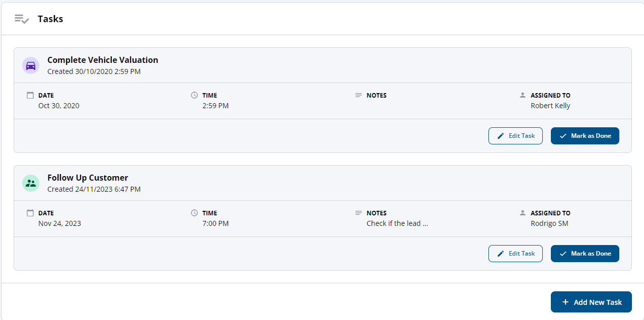Click calendar icon beside Oct 30, 2020 date
The height and width of the screenshot is (320, 644).
(30, 95)
